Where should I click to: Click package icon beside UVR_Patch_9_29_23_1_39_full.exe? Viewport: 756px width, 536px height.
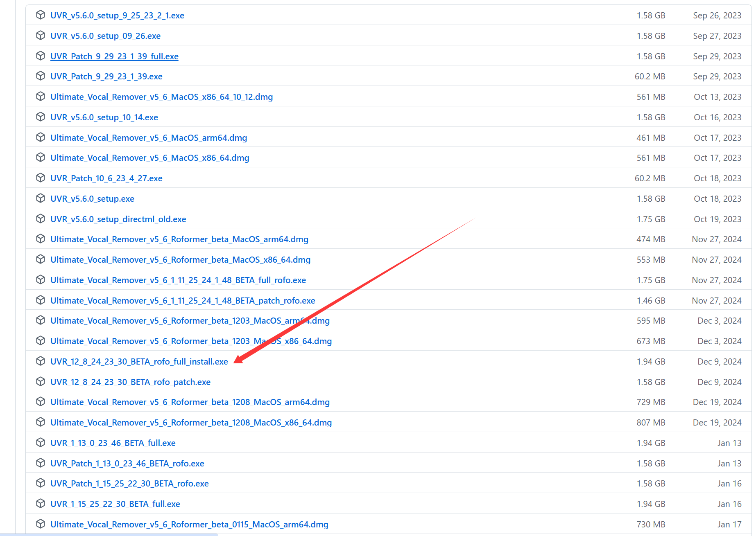coord(41,56)
